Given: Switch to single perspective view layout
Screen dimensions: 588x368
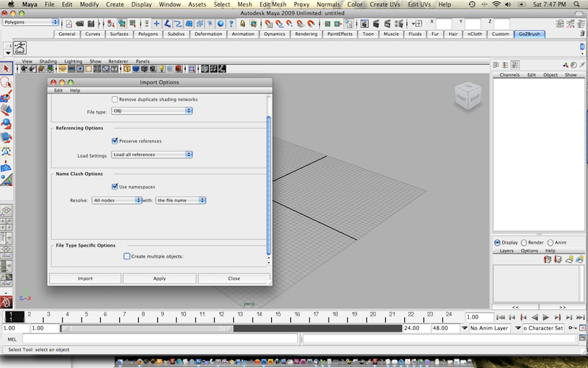Looking at the screenshot, I should point(7,210).
